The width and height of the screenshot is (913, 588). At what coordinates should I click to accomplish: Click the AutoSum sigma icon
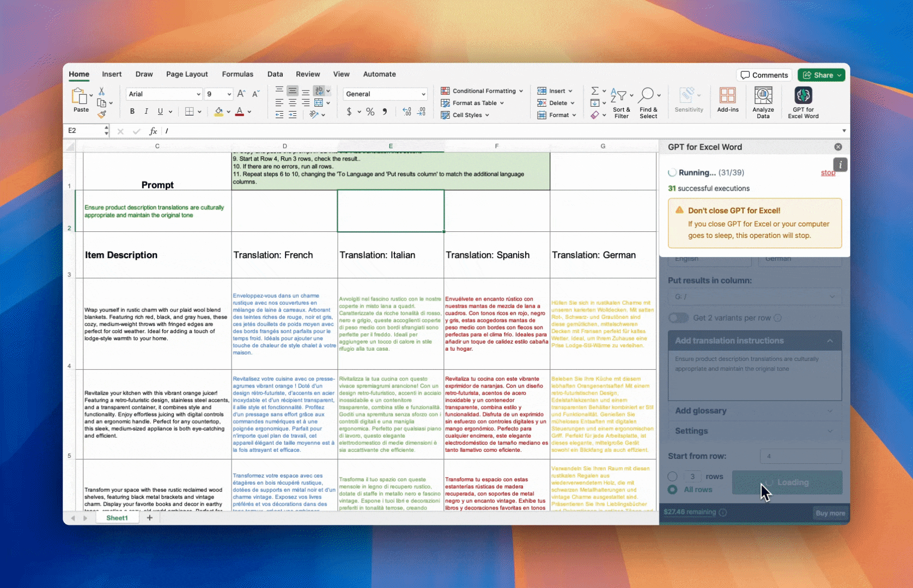[595, 91]
